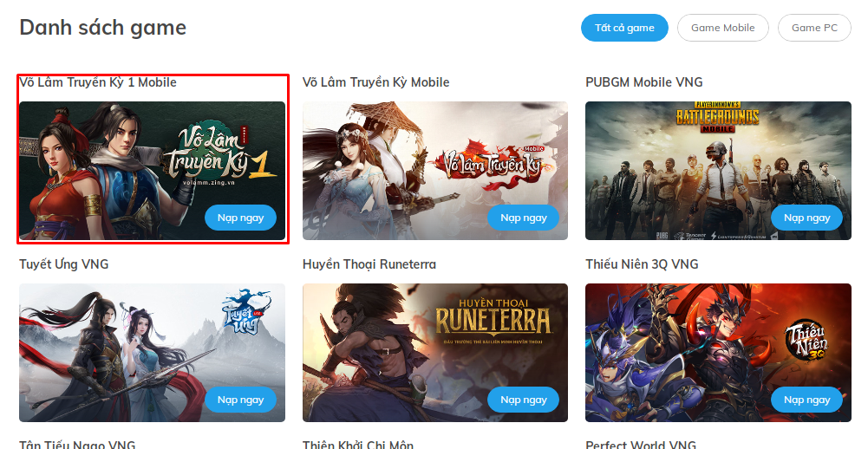Open the PUBG Battlegrounds Mobile banner

(x=719, y=171)
